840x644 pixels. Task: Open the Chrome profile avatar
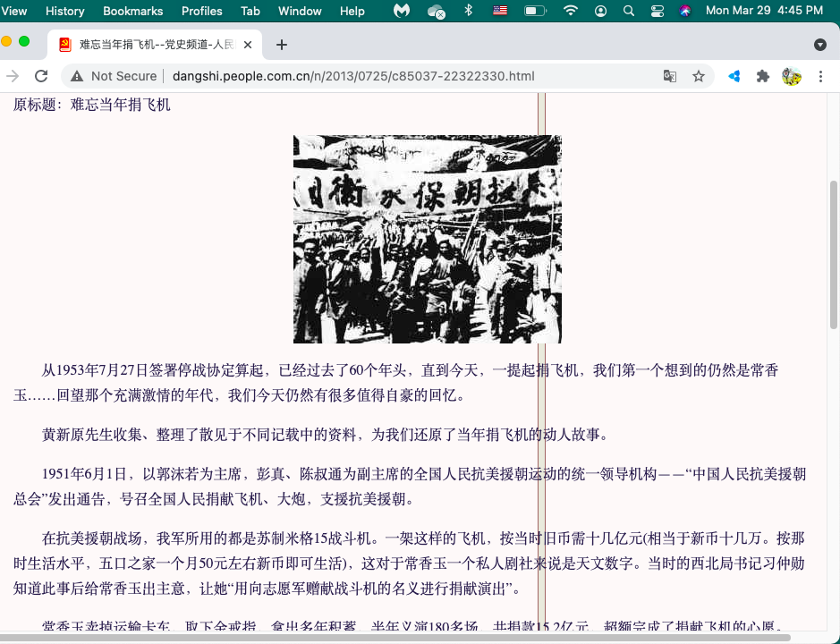coord(791,76)
